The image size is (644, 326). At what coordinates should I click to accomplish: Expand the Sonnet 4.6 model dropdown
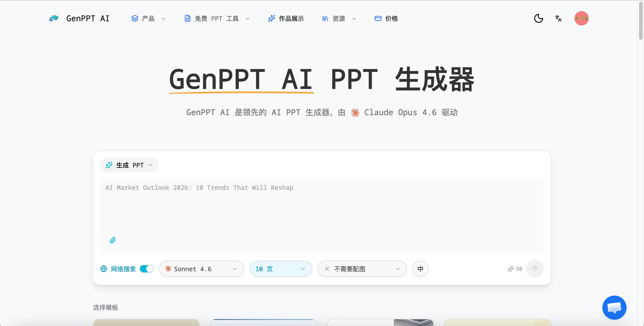201,269
